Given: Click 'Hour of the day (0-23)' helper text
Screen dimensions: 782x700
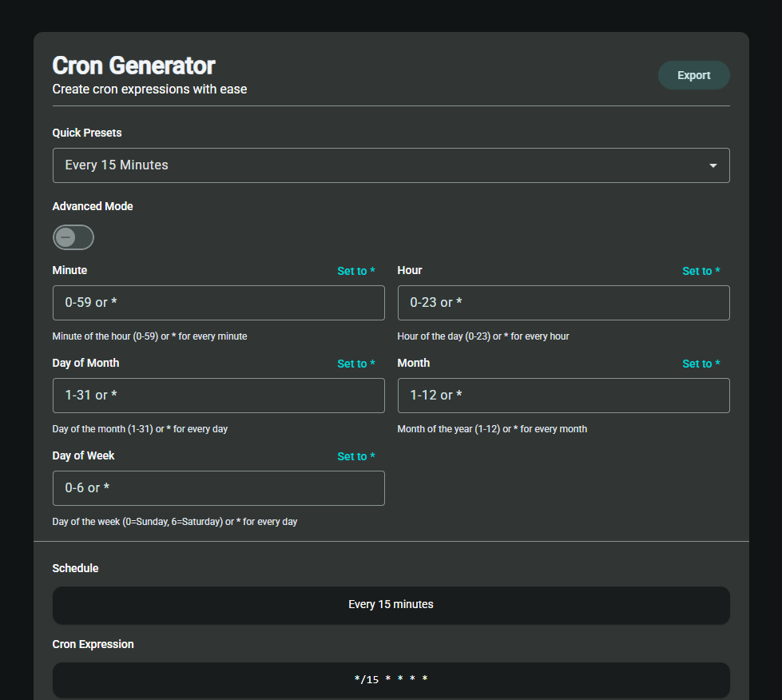Looking at the screenshot, I should (x=483, y=336).
